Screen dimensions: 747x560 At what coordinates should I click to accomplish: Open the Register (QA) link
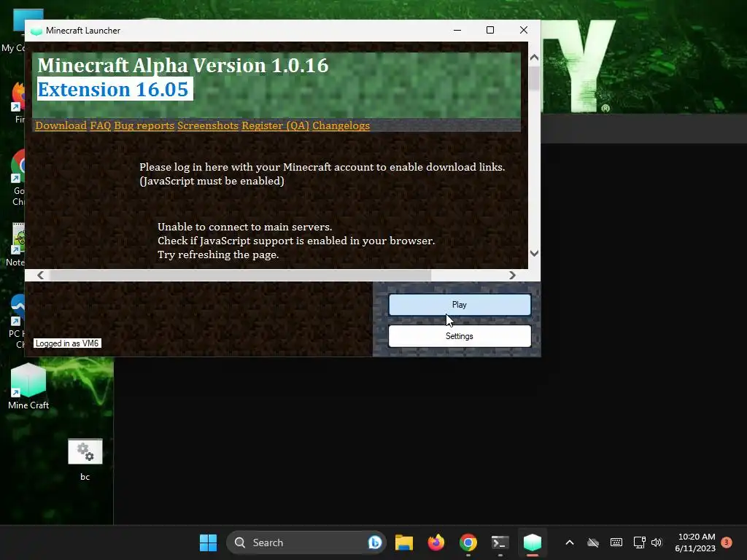click(x=275, y=125)
